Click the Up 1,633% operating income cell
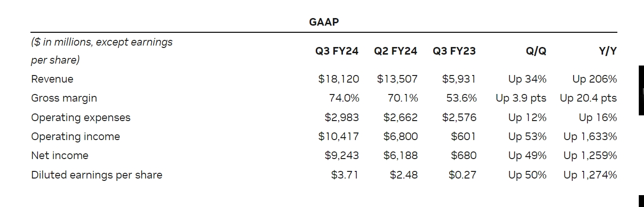 coord(590,137)
